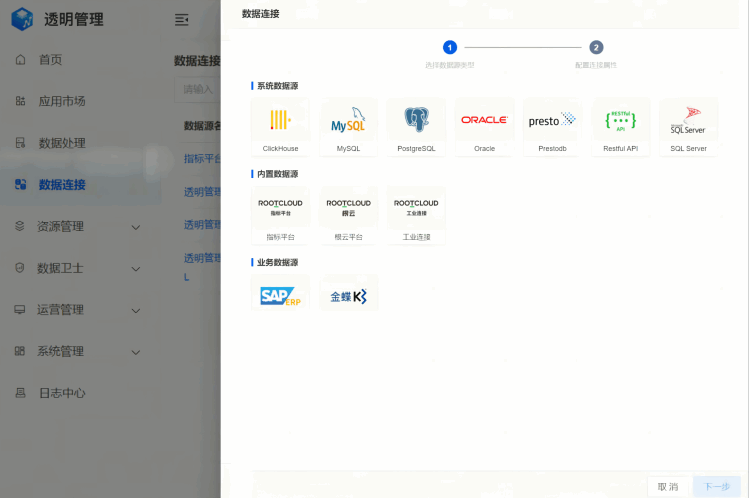749x498 pixels.
Task: Choose the 根云平台 built-in source
Action: coord(348,209)
